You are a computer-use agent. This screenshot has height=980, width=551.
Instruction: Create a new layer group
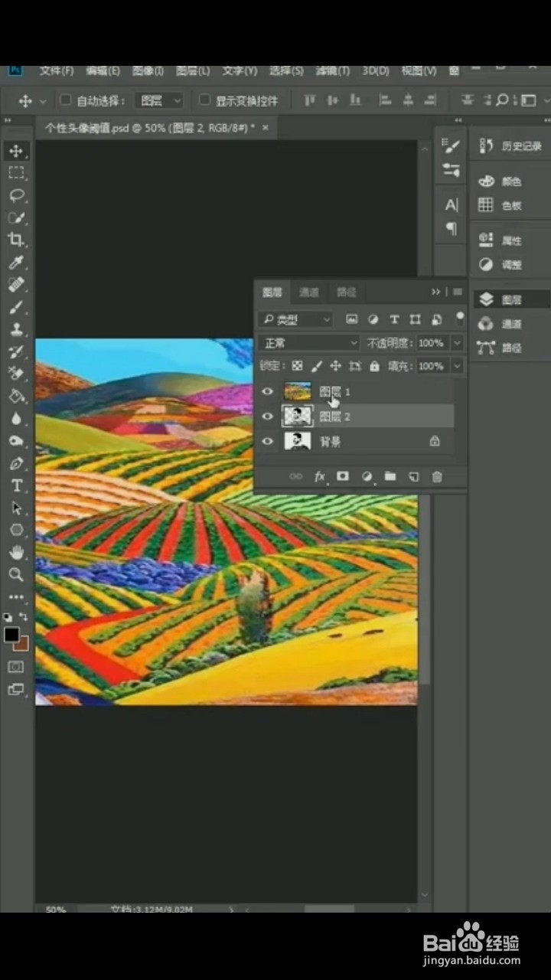coord(390,476)
